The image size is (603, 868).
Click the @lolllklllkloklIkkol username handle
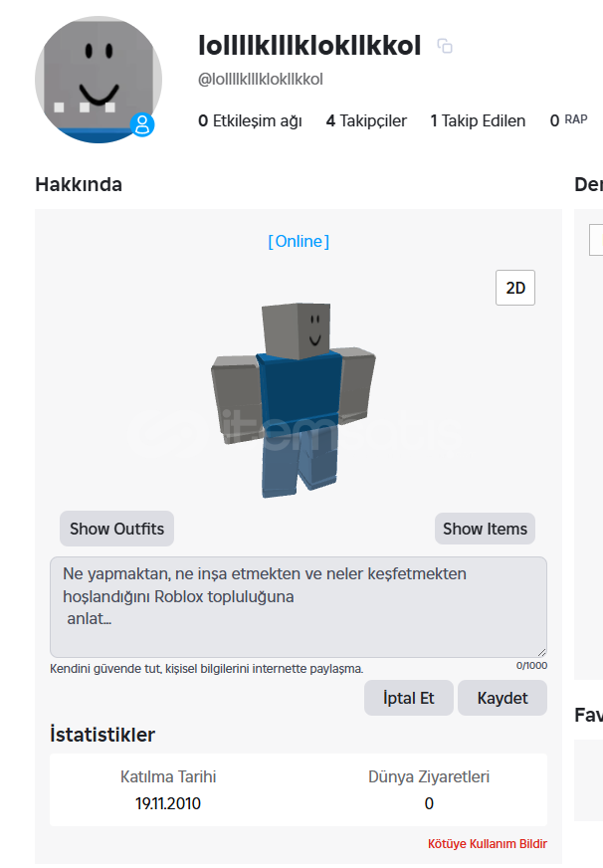261,80
